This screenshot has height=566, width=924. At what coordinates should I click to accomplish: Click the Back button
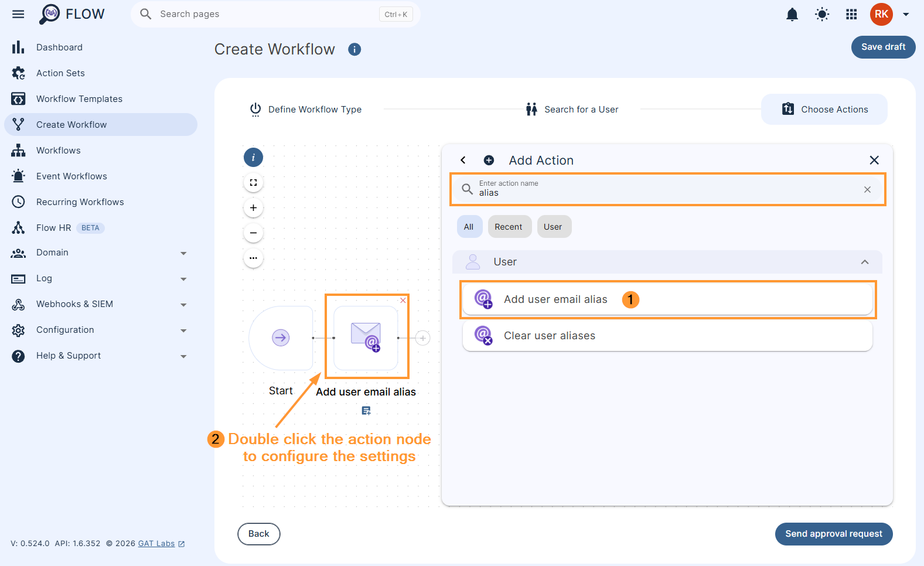[258, 534]
